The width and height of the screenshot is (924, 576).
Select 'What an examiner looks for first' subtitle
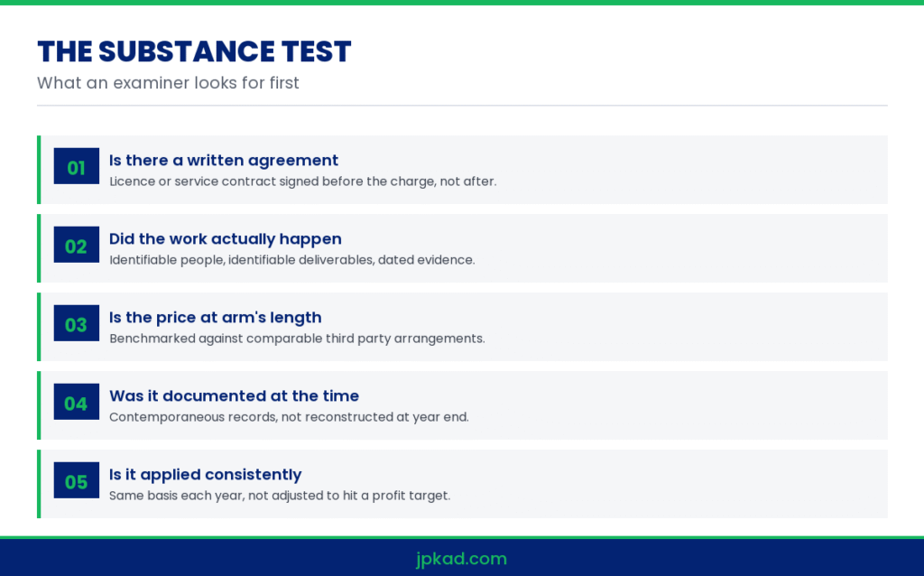(168, 82)
